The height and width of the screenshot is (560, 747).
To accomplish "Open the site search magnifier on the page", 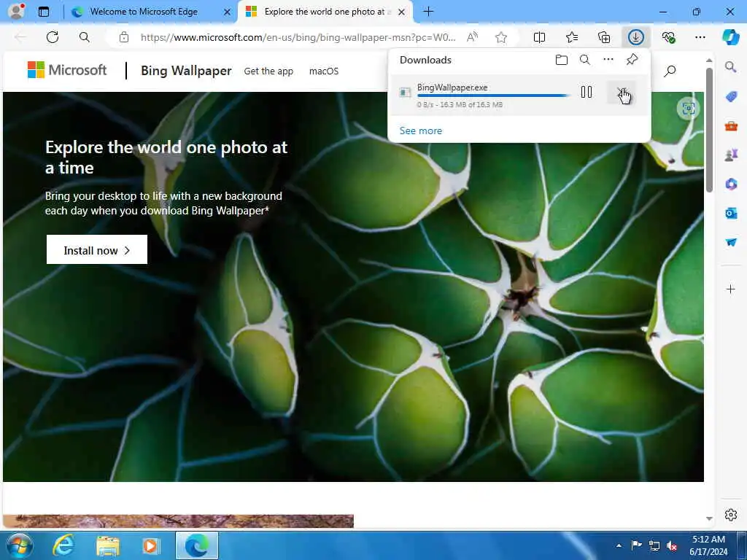I will coord(670,71).
